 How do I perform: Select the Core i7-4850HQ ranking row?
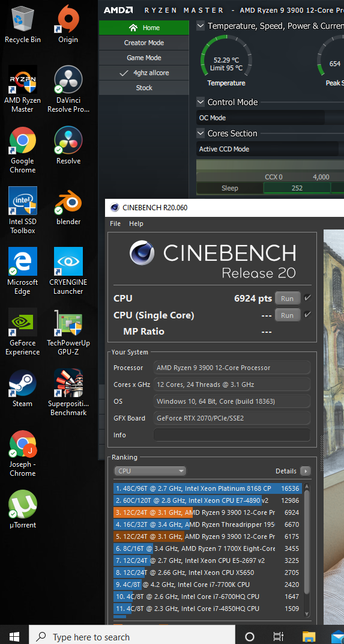pyautogui.click(x=208, y=609)
